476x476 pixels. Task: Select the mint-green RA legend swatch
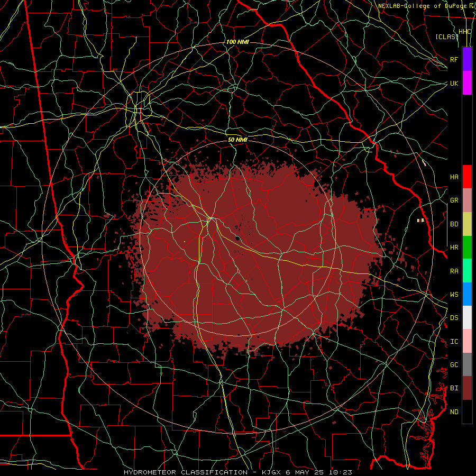[x=467, y=271]
